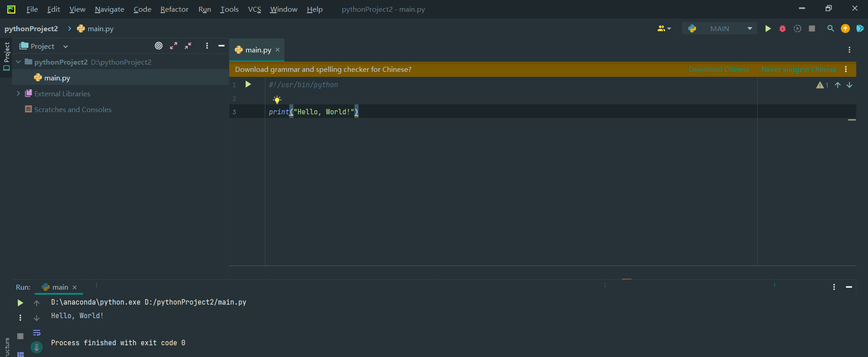Click the orange update arrow icon
The width and height of the screenshot is (868, 357).
click(x=845, y=28)
